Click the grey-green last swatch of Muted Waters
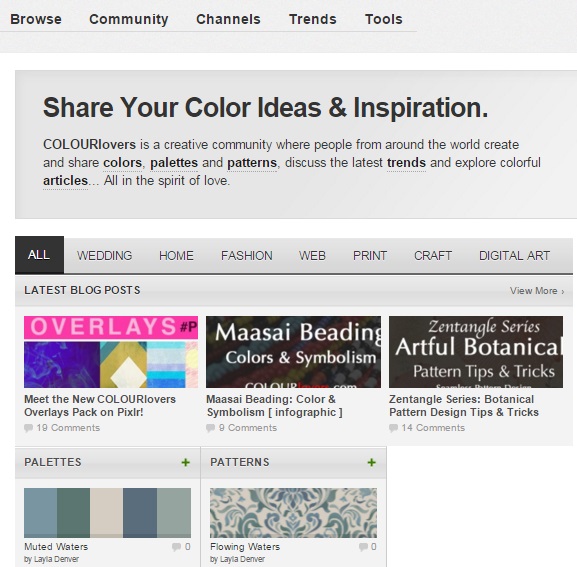 (174, 513)
